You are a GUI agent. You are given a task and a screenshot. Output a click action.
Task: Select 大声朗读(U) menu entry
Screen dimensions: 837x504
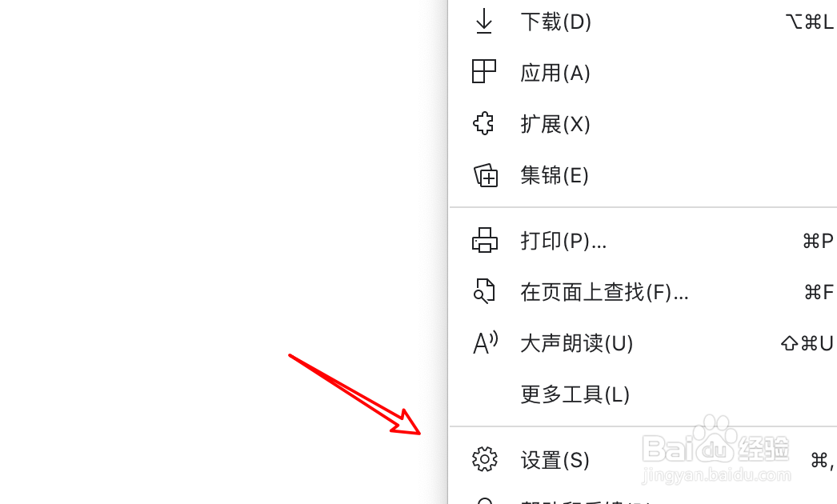click(x=643, y=343)
